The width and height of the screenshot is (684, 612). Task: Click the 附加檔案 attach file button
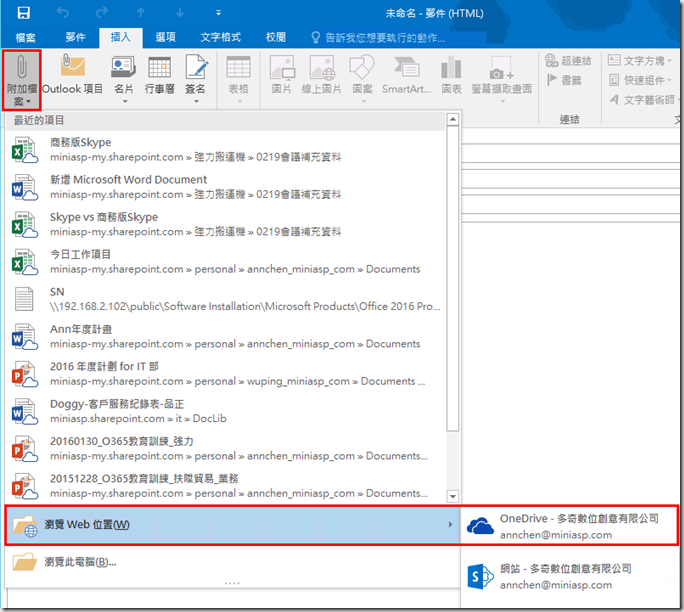[22, 80]
